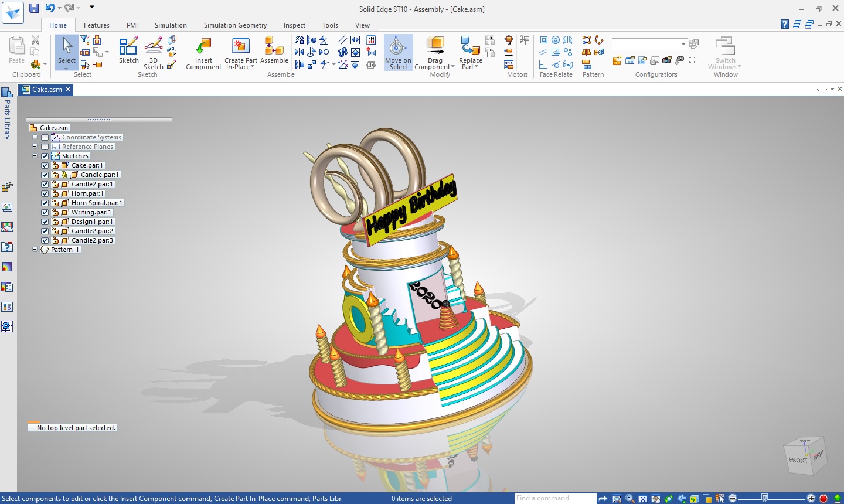Expand the Pattern_1 tree node
Screen dimensions: 844x504
pyautogui.click(x=35, y=250)
